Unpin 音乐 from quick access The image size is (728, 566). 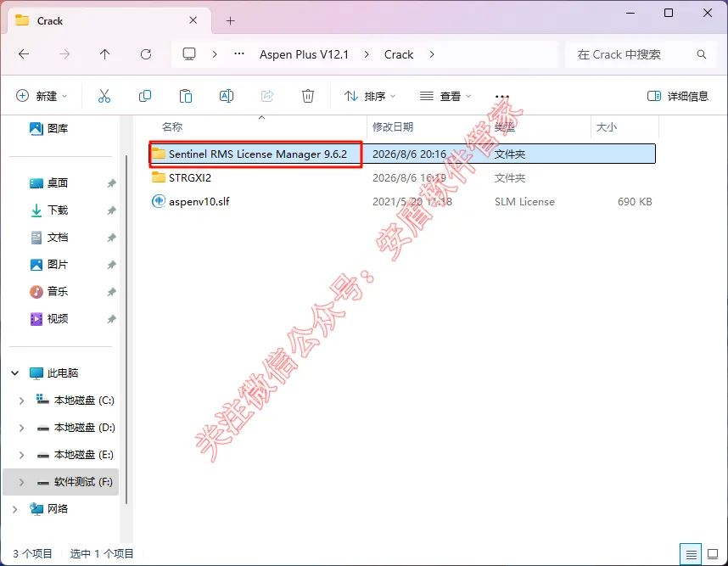tap(111, 292)
